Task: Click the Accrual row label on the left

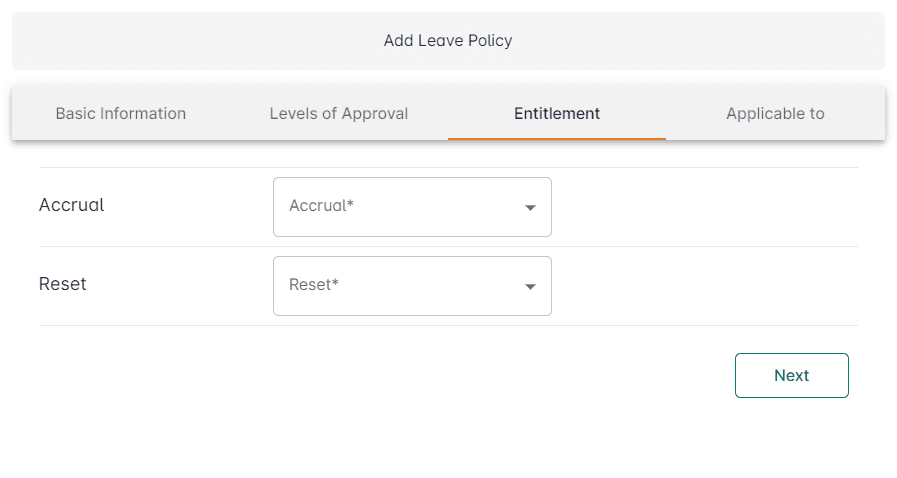Action: click(72, 205)
